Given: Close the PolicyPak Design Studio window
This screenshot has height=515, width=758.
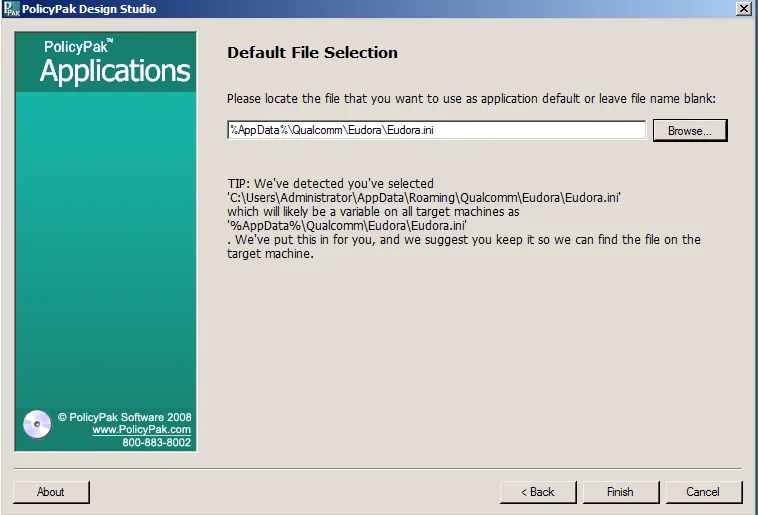Looking at the screenshot, I should 743,9.
